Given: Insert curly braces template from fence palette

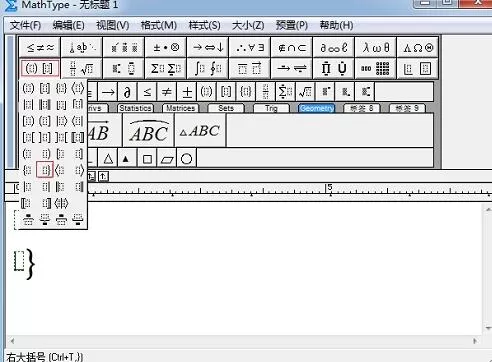Looking at the screenshot, I should 61,89.
